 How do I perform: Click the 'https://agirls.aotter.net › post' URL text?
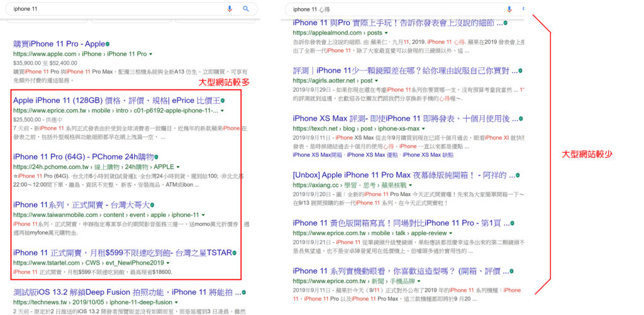[x=333, y=81]
